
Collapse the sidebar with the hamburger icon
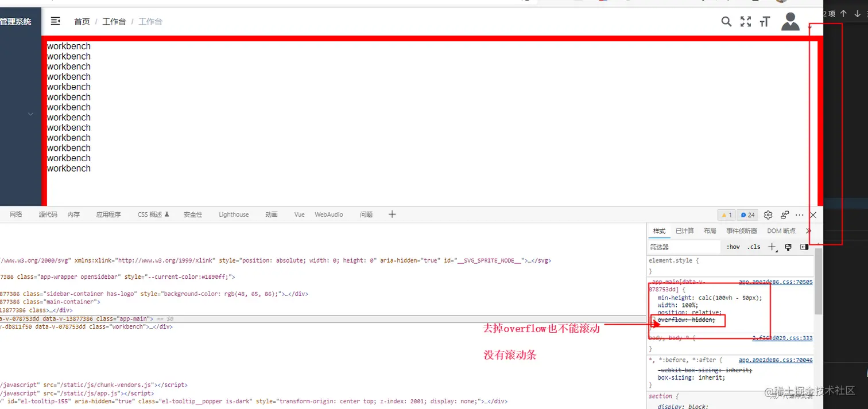tap(56, 21)
